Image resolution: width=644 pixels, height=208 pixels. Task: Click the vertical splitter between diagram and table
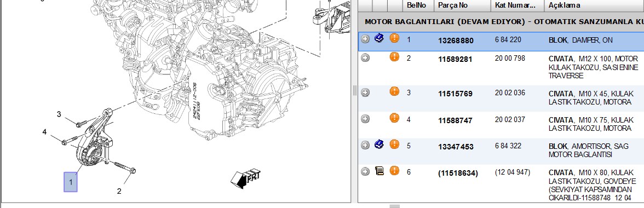(354, 91)
